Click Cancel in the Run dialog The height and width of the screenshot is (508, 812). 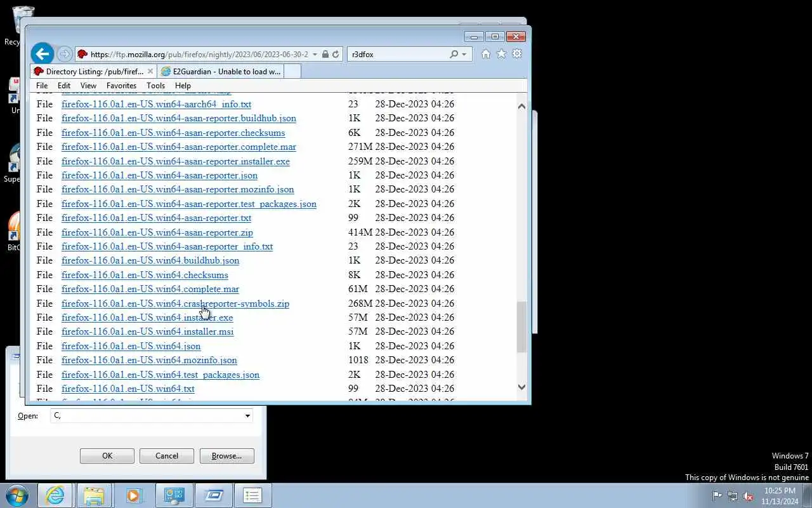tap(167, 456)
